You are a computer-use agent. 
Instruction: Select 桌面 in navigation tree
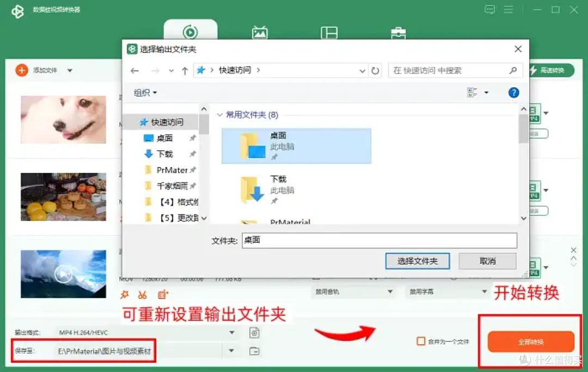pyautogui.click(x=164, y=138)
